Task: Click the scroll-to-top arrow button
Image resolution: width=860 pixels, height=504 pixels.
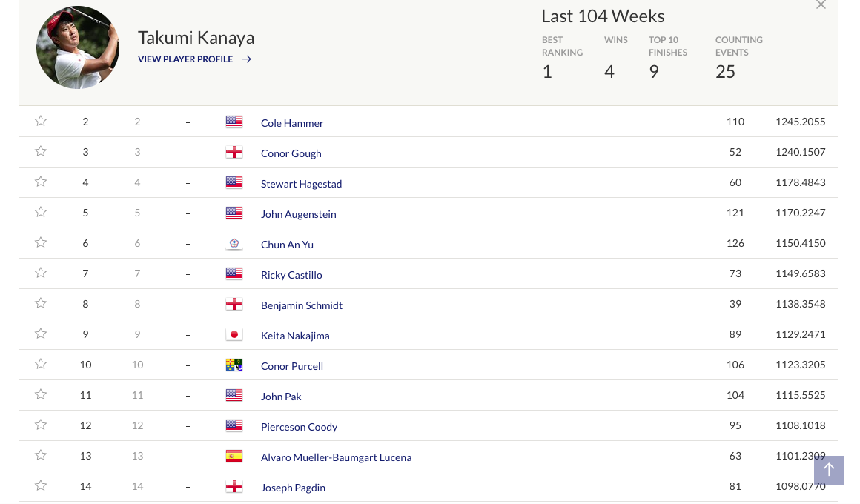Action: tap(829, 470)
